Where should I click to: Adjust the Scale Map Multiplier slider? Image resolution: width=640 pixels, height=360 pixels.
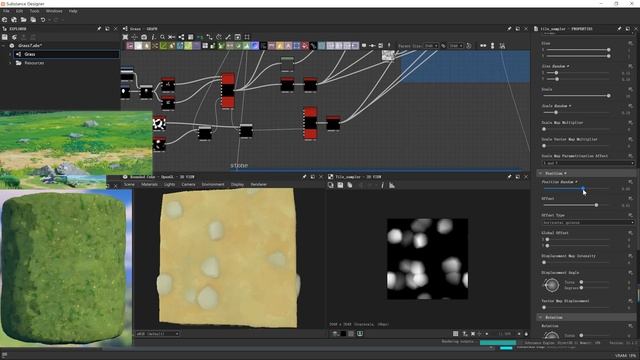click(x=576, y=129)
